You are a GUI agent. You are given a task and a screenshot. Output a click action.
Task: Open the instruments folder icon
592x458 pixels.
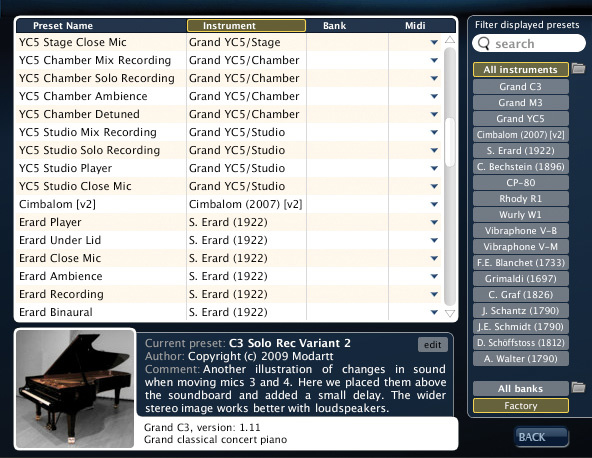[x=578, y=69]
